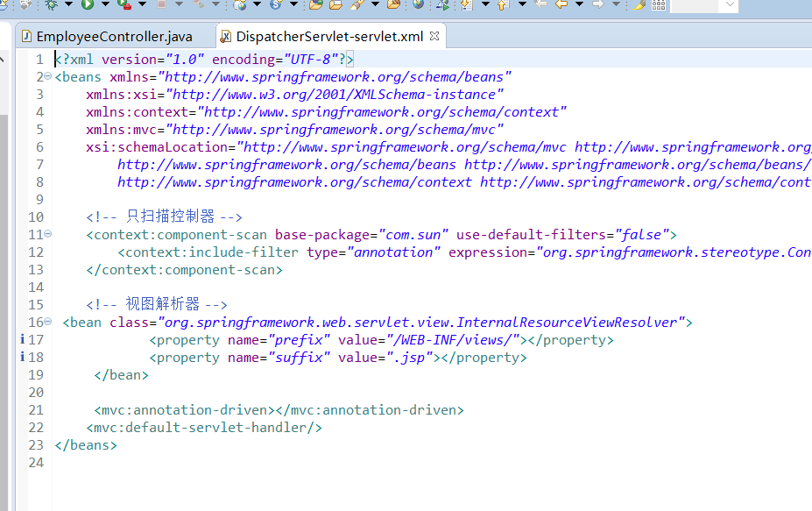Click the grey Forward navigation arrow
Image resolution: width=812 pixels, height=511 pixels.
[x=597, y=4]
